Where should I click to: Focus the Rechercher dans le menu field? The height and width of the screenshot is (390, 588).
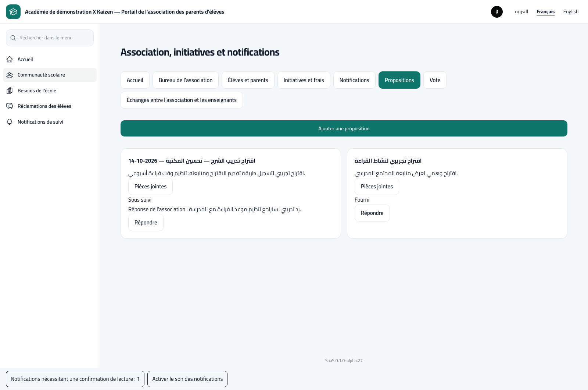click(50, 38)
